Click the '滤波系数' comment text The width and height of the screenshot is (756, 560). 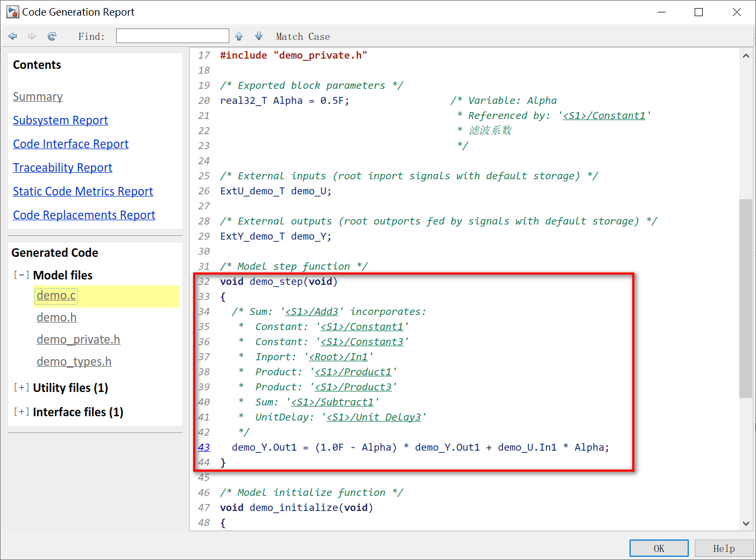[x=490, y=131]
